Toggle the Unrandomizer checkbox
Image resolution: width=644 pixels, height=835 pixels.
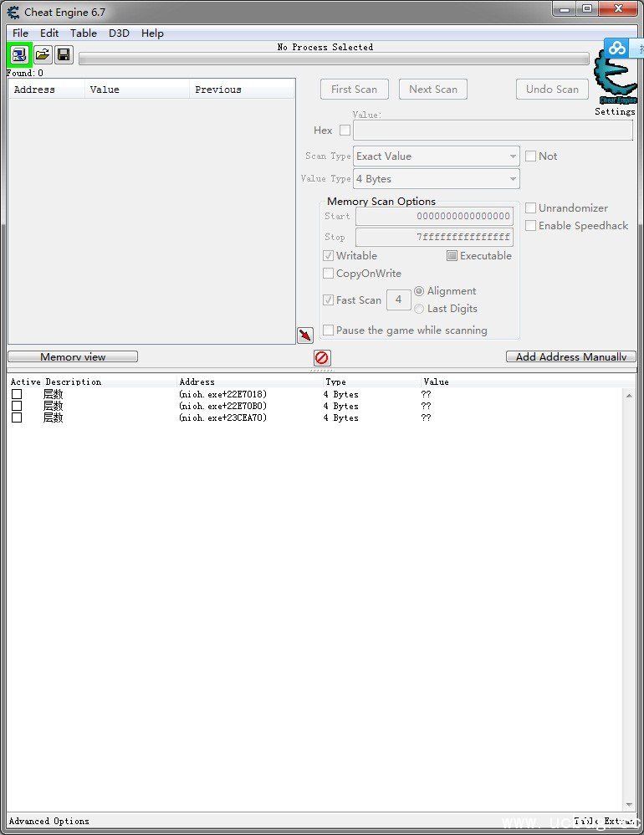click(530, 208)
